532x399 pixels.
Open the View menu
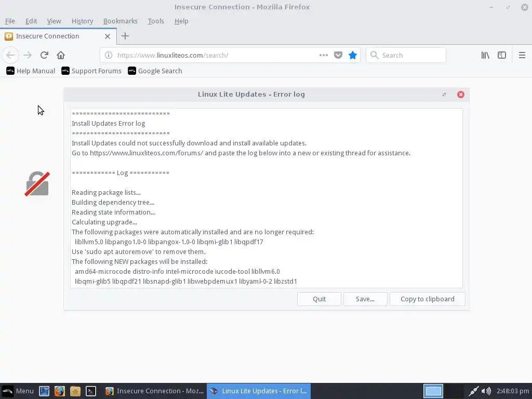click(x=54, y=21)
